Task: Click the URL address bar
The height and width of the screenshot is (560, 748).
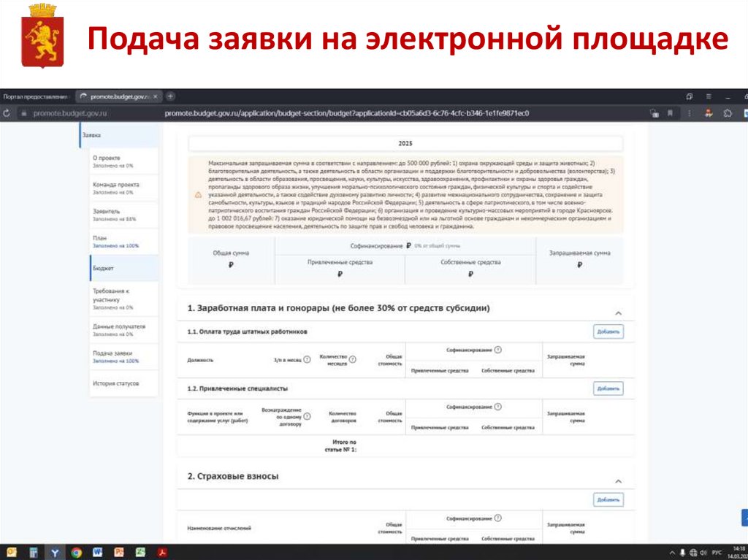Action: pos(346,113)
